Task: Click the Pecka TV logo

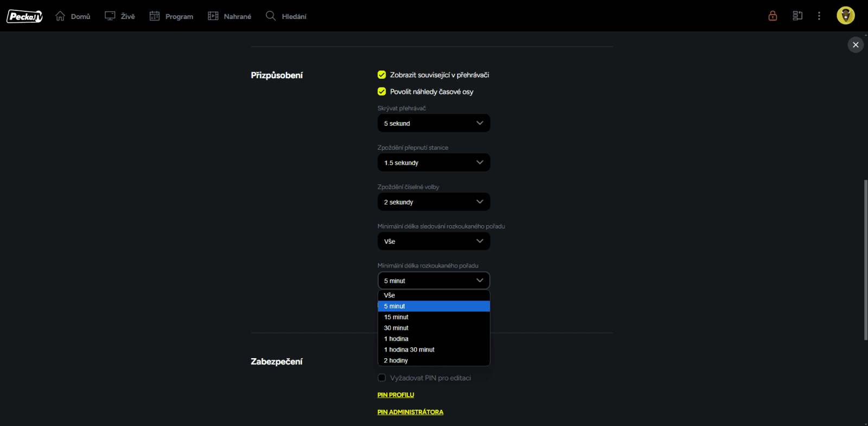Action: (x=24, y=16)
